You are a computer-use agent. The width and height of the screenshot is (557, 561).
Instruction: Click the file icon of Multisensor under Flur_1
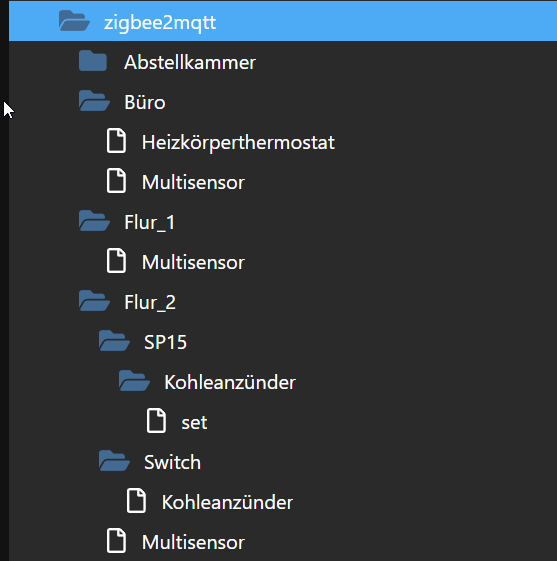point(116,261)
